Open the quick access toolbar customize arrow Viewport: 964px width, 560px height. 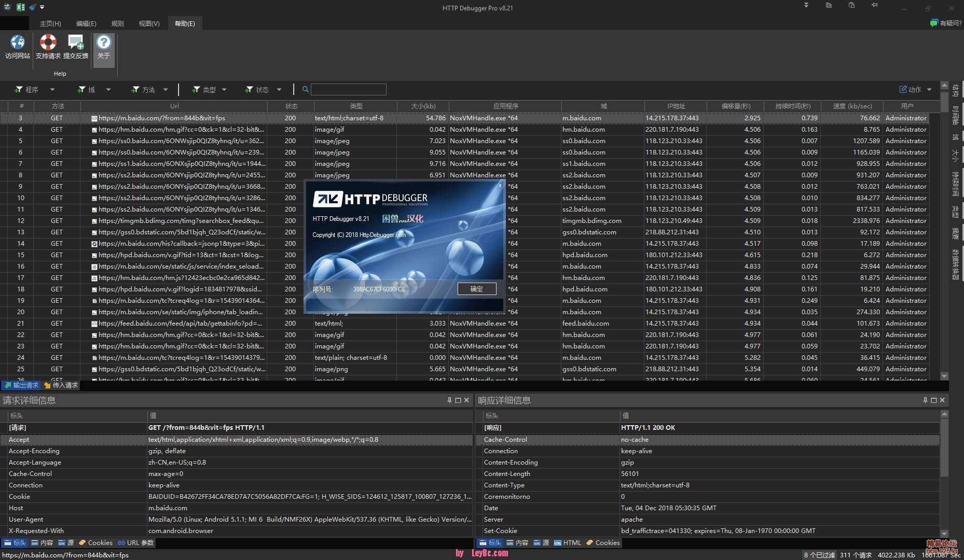(42, 7)
